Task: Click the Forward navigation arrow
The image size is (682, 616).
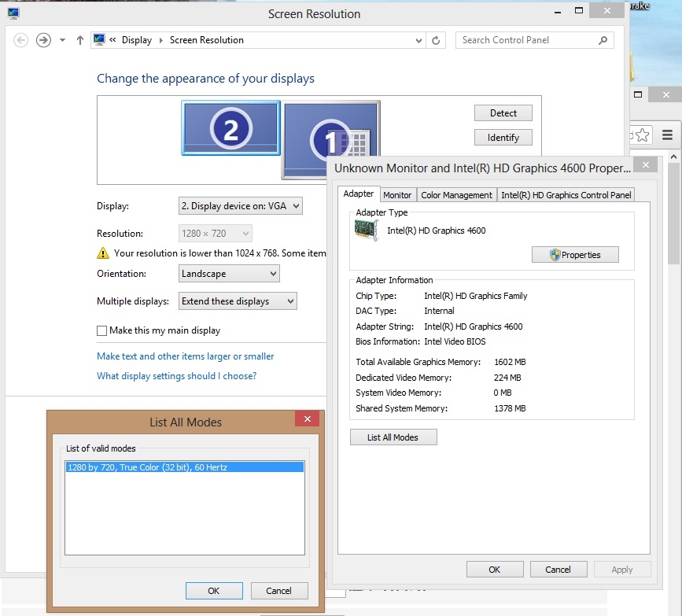Action: point(43,40)
